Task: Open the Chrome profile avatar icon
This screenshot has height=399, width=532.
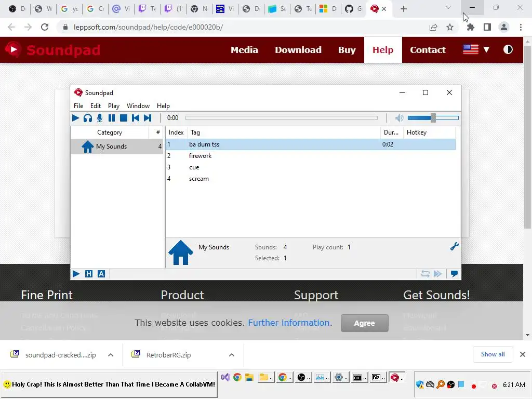Action: point(504,27)
